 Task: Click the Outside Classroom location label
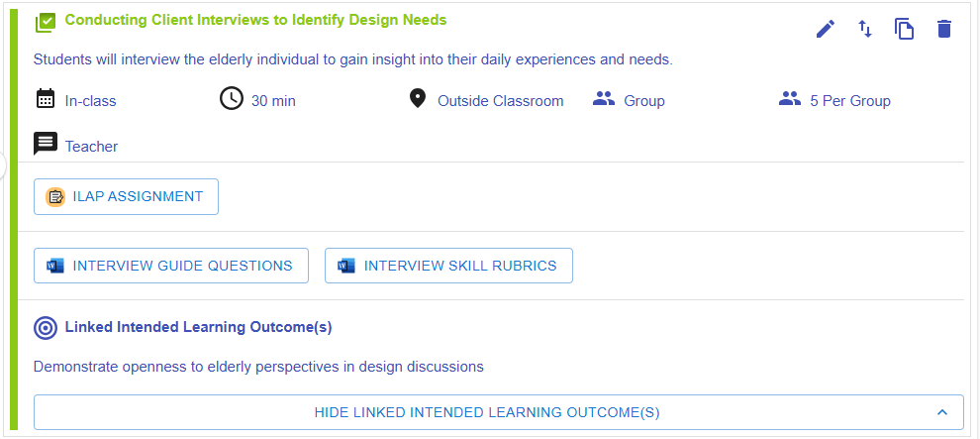tap(500, 101)
